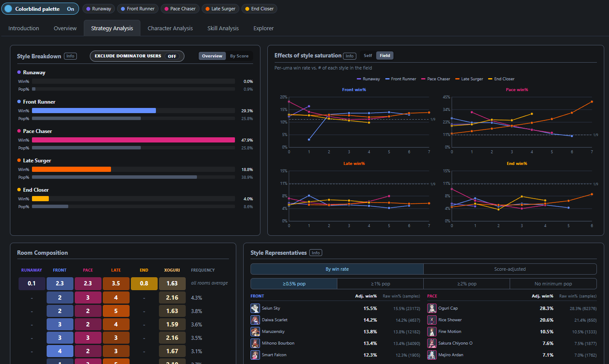
Task: Switch saturation chart to Self view
Action: pyautogui.click(x=368, y=56)
